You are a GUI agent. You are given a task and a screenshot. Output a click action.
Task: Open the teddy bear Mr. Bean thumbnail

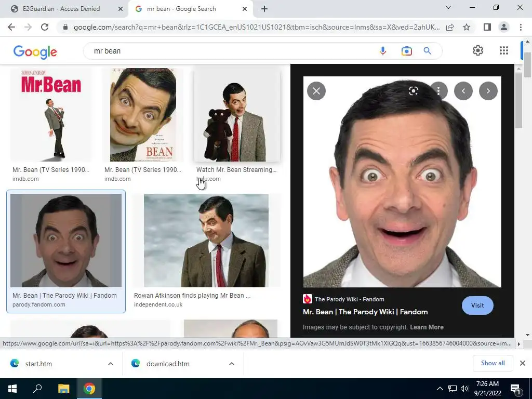237,115
